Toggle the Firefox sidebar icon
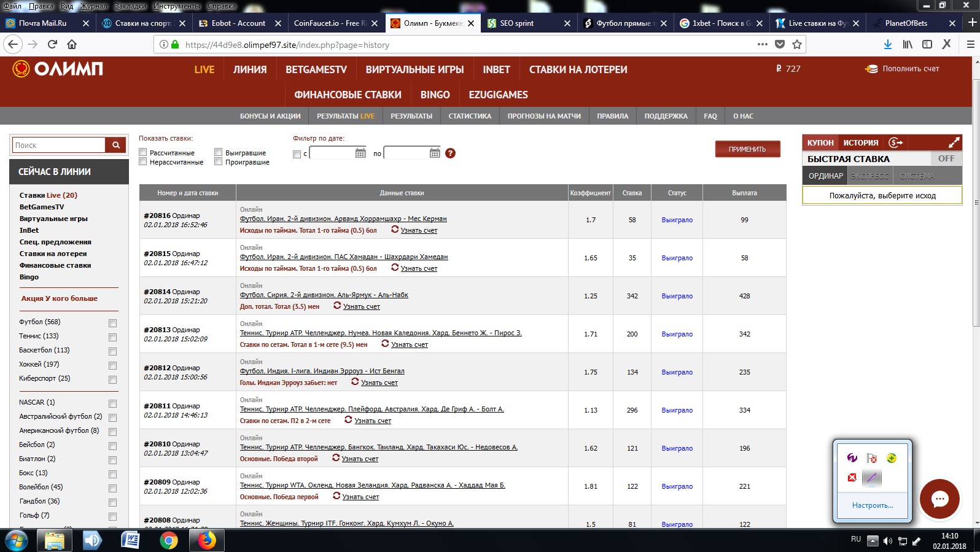The width and height of the screenshot is (980, 552). [x=927, y=44]
